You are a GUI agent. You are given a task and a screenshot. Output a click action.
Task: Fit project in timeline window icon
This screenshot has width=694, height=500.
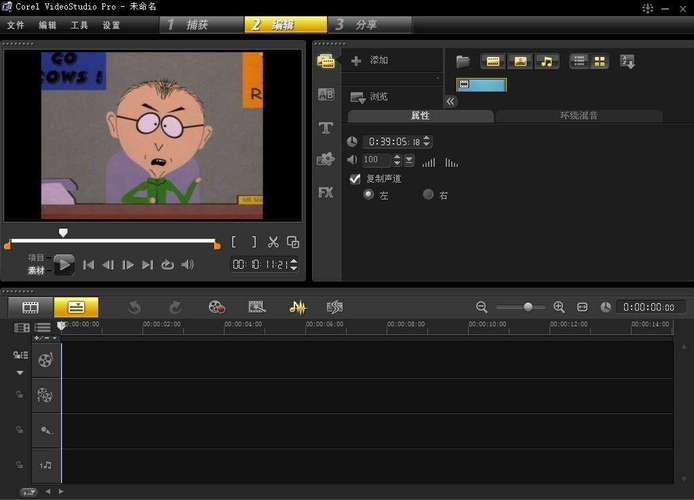coord(582,307)
